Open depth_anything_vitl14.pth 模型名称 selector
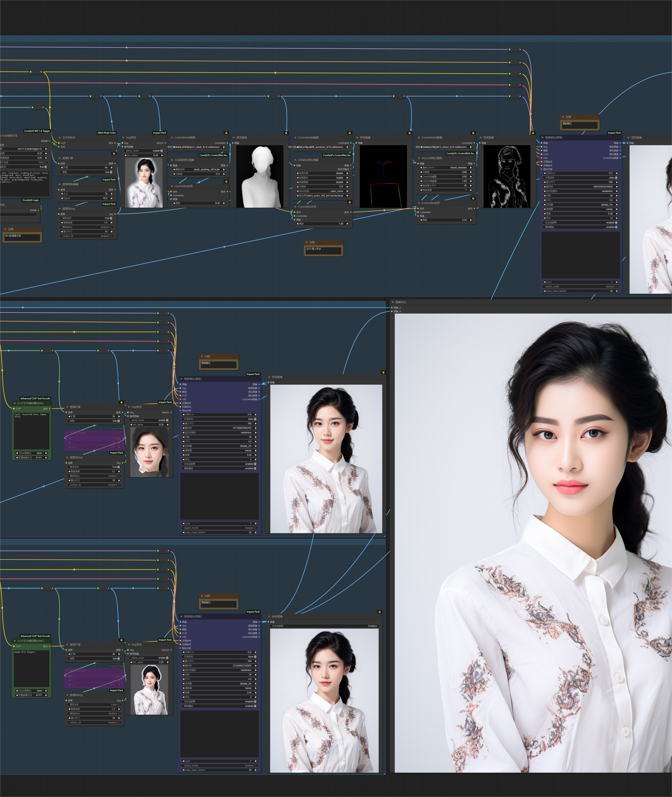672x797 pixels. [x=199, y=170]
